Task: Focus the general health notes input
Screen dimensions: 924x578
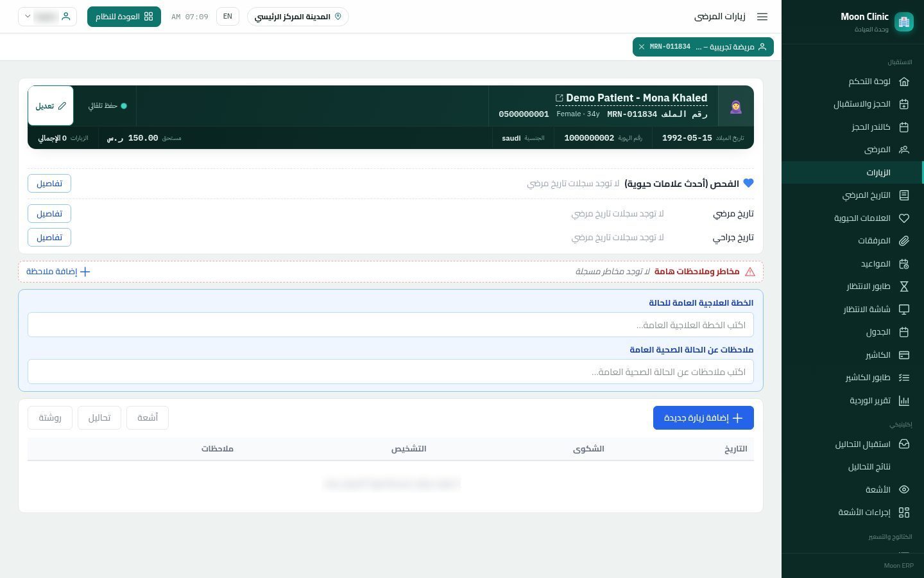Action: [x=391, y=372]
